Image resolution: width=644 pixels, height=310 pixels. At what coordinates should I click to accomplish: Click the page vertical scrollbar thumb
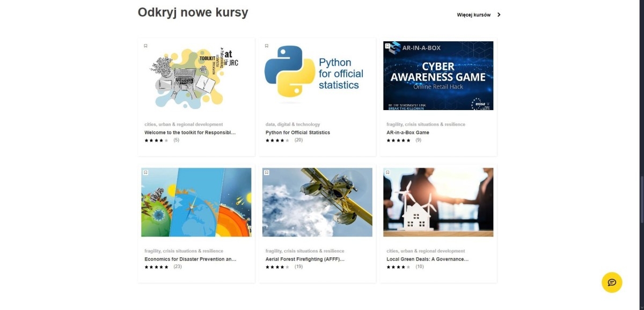pyautogui.click(x=642, y=199)
